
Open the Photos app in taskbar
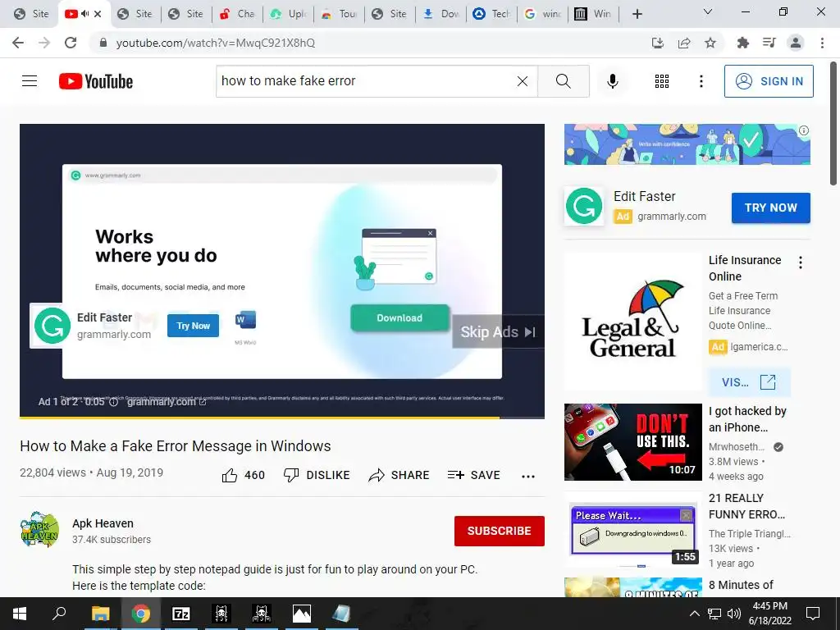[x=302, y=614]
